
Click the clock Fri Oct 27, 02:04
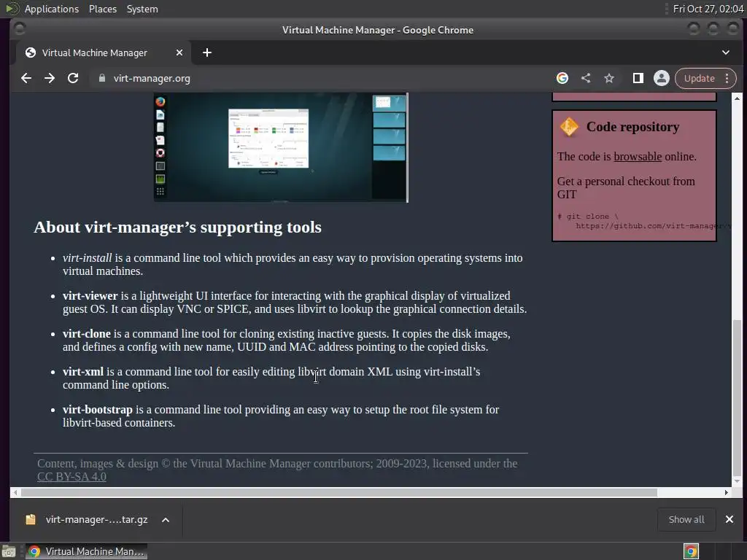[x=708, y=9]
